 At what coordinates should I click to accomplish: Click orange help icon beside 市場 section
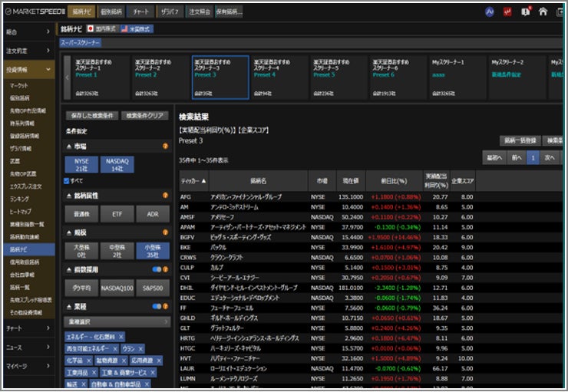[164, 146]
